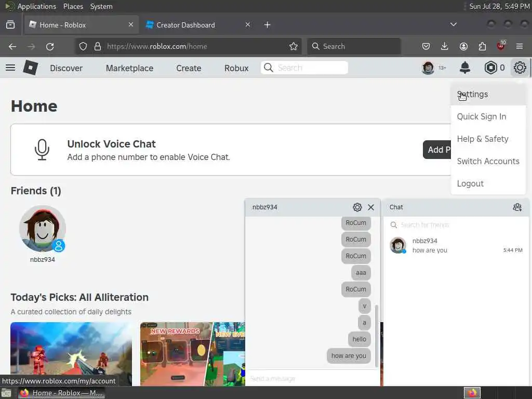The image size is (532, 399).
Task: Open friend nbbz934's avatar
Action: click(x=43, y=229)
